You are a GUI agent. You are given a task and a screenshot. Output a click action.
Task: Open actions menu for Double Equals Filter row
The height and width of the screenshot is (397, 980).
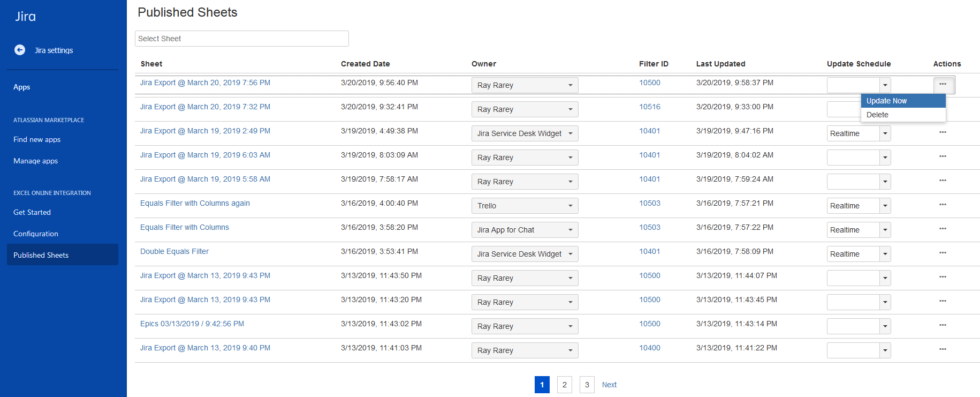tap(943, 252)
